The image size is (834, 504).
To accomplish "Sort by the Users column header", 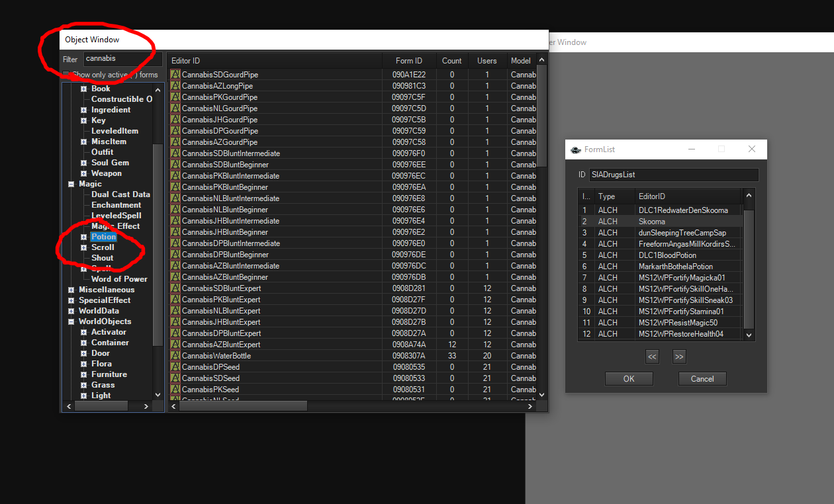I will pyautogui.click(x=486, y=61).
